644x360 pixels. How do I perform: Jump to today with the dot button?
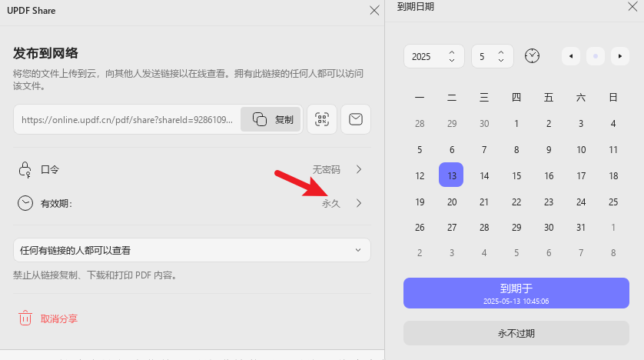[x=596, y=56]
